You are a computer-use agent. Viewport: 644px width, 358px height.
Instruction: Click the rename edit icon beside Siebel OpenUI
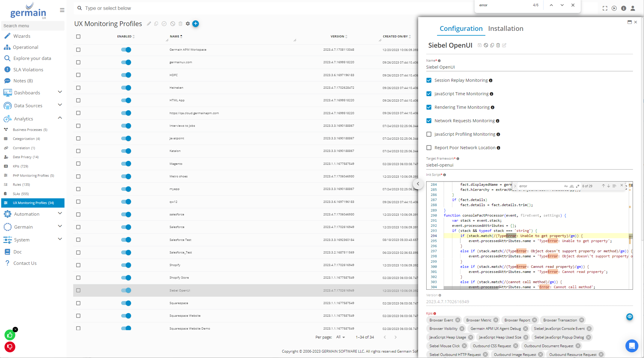point(504,45)
